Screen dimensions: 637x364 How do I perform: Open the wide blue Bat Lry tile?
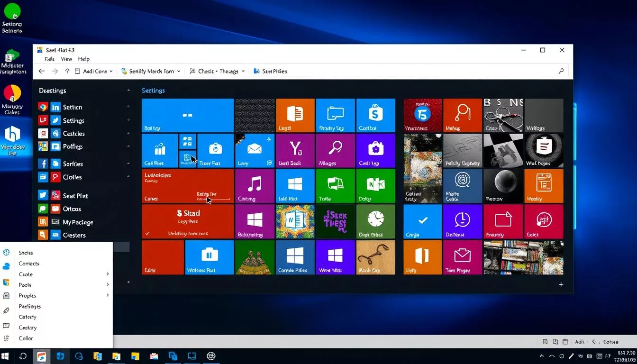(x=188, y=115)
